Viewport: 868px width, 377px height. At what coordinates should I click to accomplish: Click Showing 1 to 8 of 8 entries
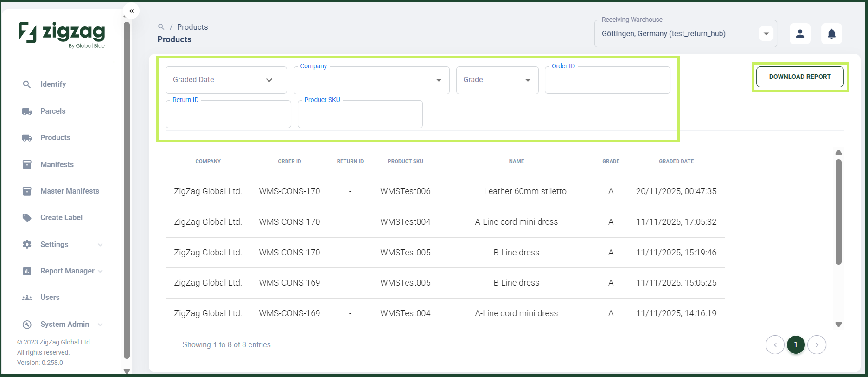(x=226, y=345)
